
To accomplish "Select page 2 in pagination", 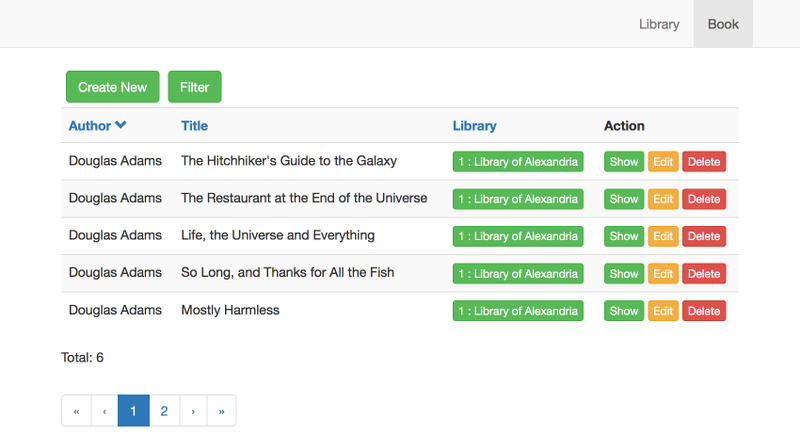I will coord(164,411).
